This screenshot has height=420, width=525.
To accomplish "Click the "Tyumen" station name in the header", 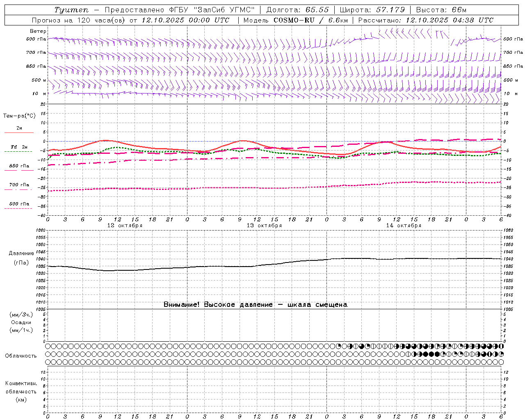I will pyautogui.click(x=71, y=10).
